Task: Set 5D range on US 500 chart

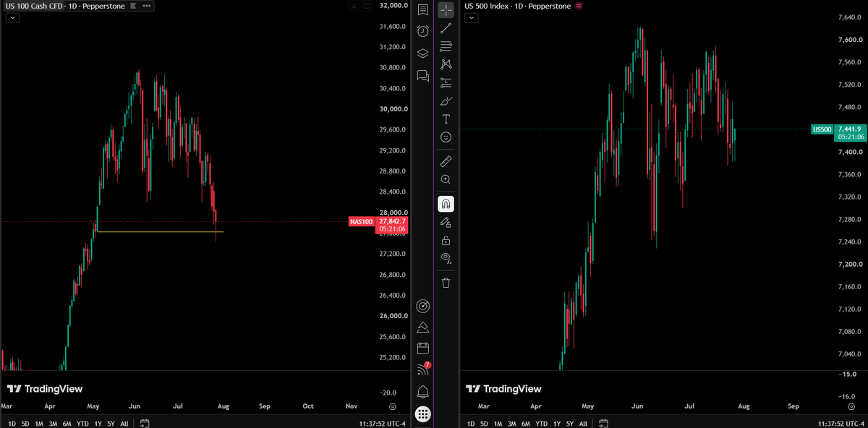Action: (485, 423)
